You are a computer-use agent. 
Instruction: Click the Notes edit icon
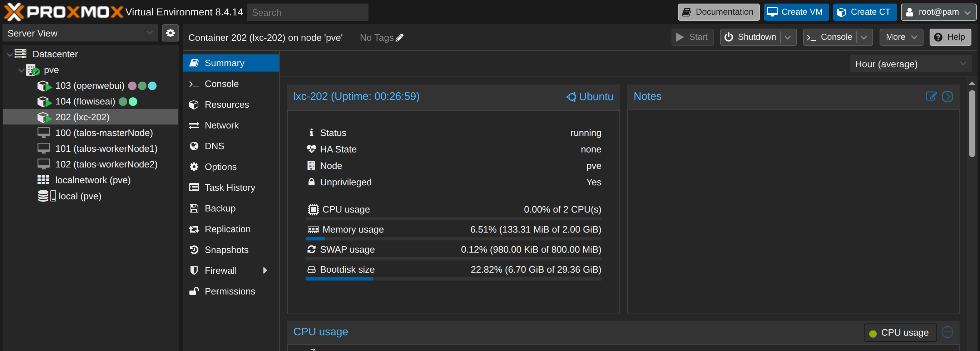(931, 96)
